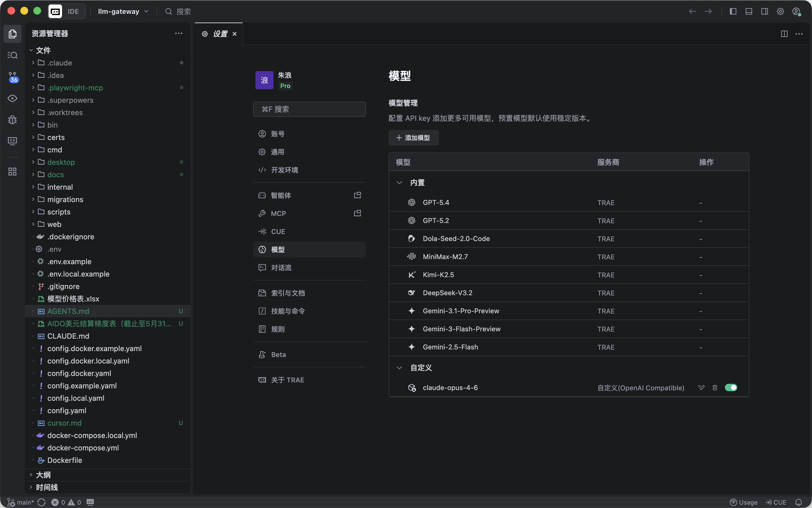Open the llm-gateway project dropdown
This screenshot has width=812, height=508.
(x=123, y=11)
